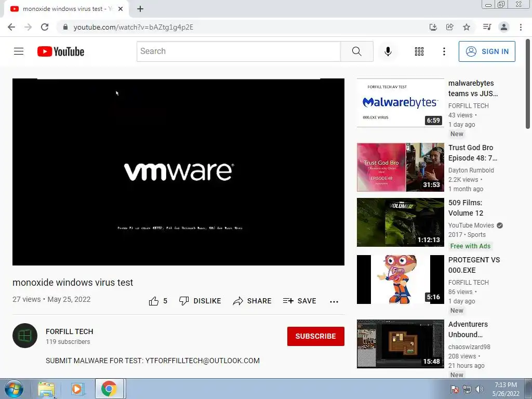Open FORFILL TECH channel name link

point(69,331)
